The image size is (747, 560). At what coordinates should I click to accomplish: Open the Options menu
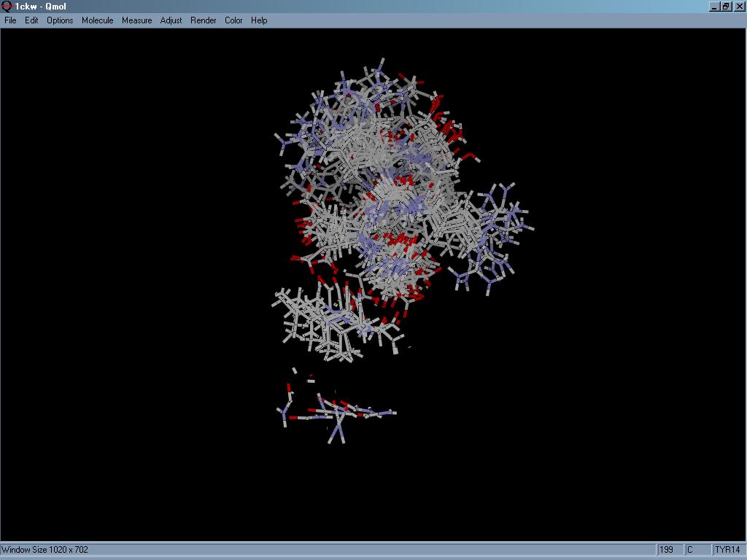[x=60, y=20]
